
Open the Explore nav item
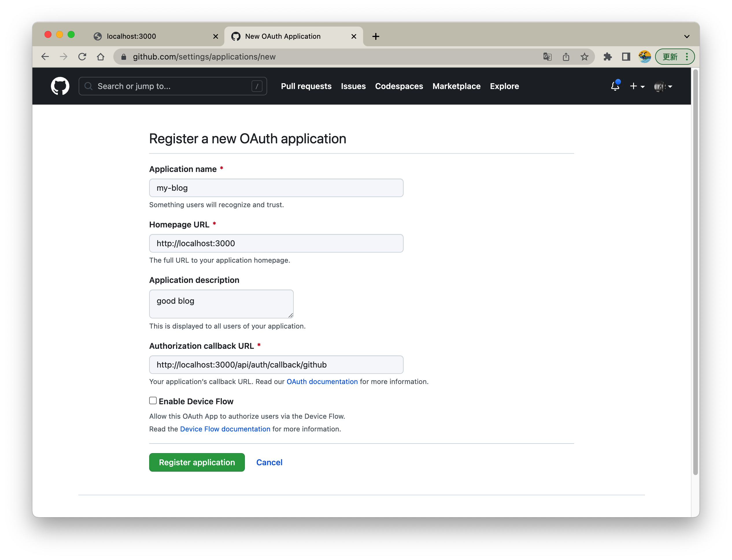[x=504, y=86]
